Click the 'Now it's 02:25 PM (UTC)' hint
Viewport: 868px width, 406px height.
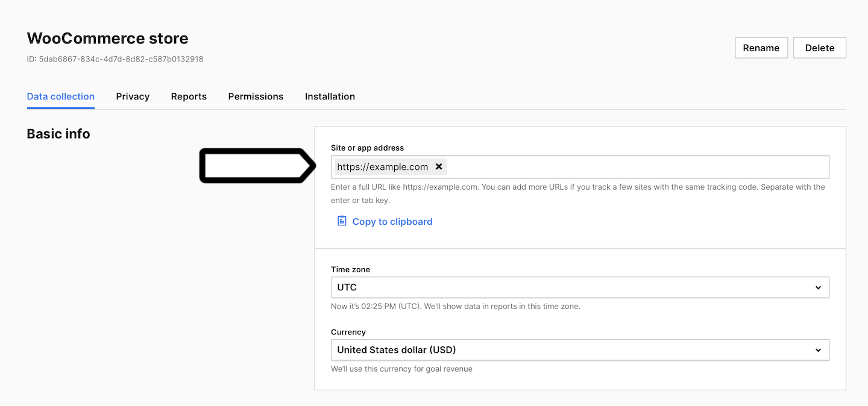pos(456,306)
